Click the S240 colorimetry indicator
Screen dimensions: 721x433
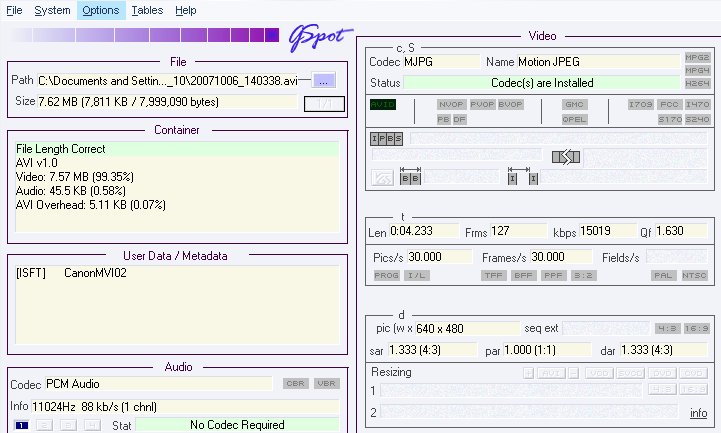(x=698, y=120)
